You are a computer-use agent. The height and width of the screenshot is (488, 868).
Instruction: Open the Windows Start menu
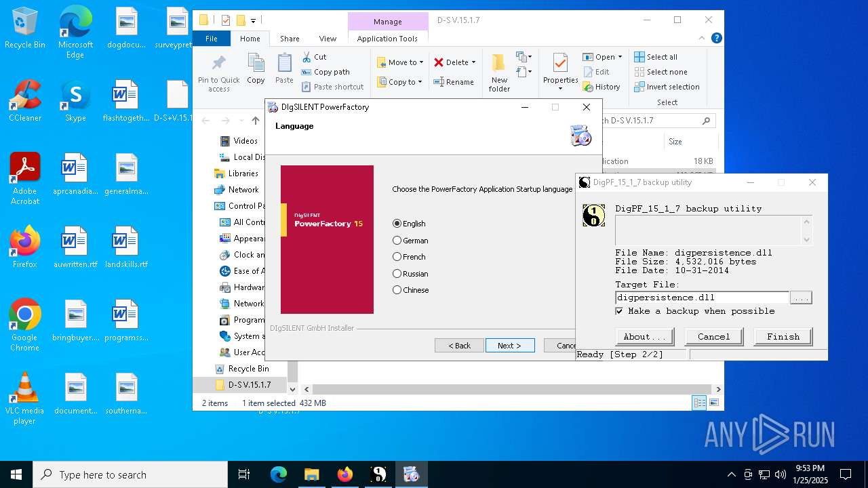tap(16, 474)
